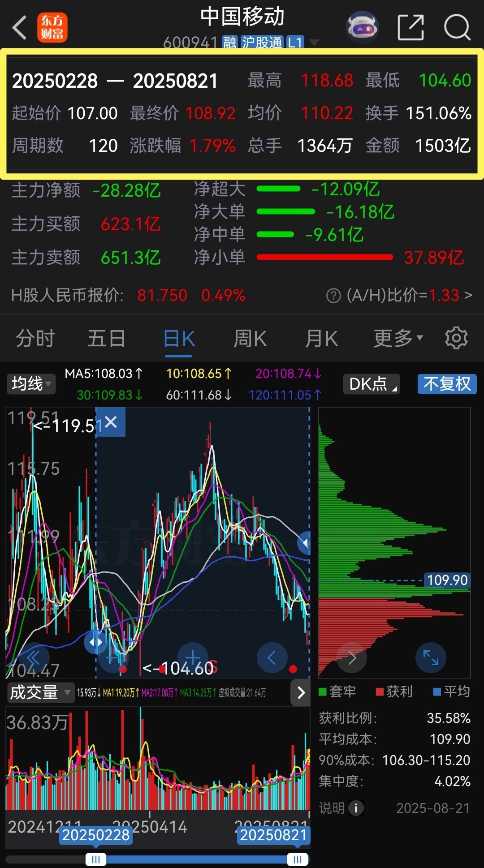Tap the 说明 info icon

[356, 808]
